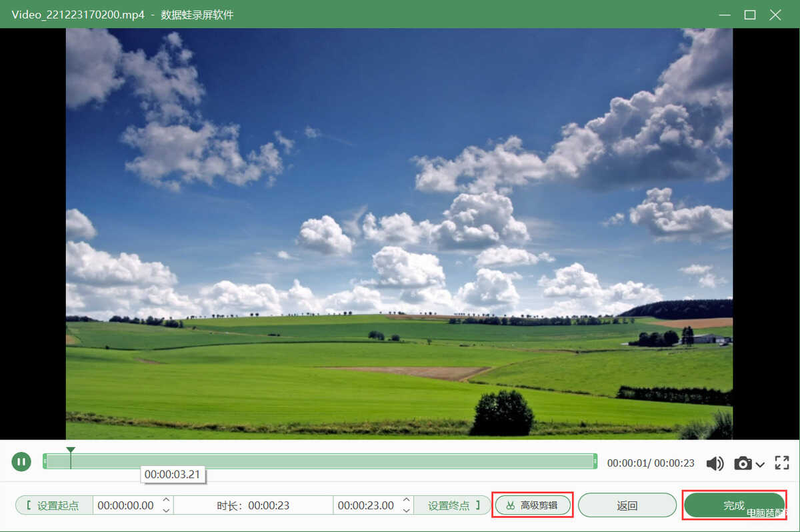Click 设置起点 to set start point
The height and width of the screenshot is (532, 800).
pyautogui.click(x=53, y=505)
